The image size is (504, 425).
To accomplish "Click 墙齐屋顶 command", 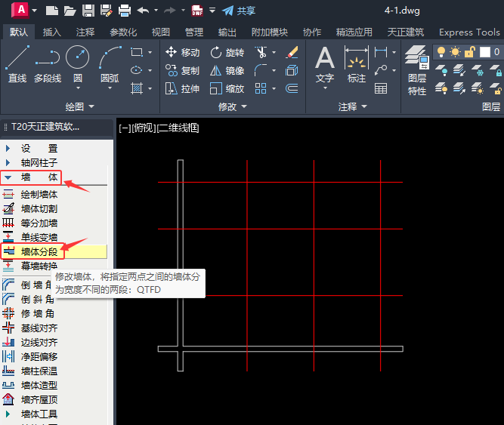I will coord(39,399).
